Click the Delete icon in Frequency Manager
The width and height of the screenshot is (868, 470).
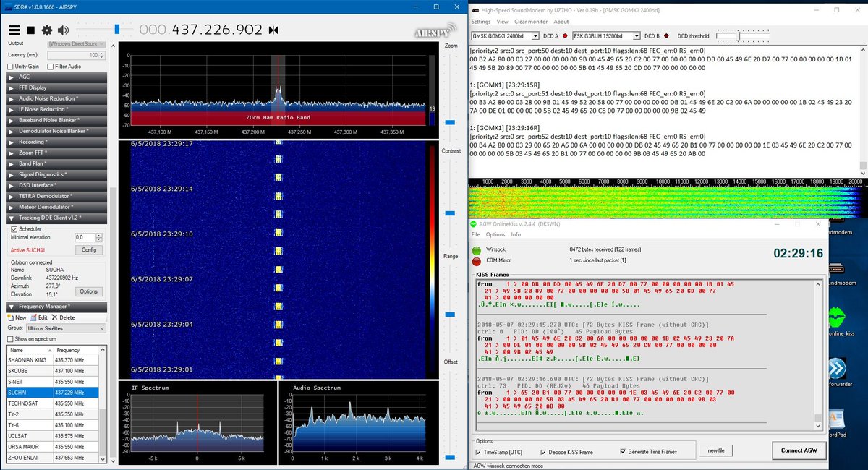(63, 317)
